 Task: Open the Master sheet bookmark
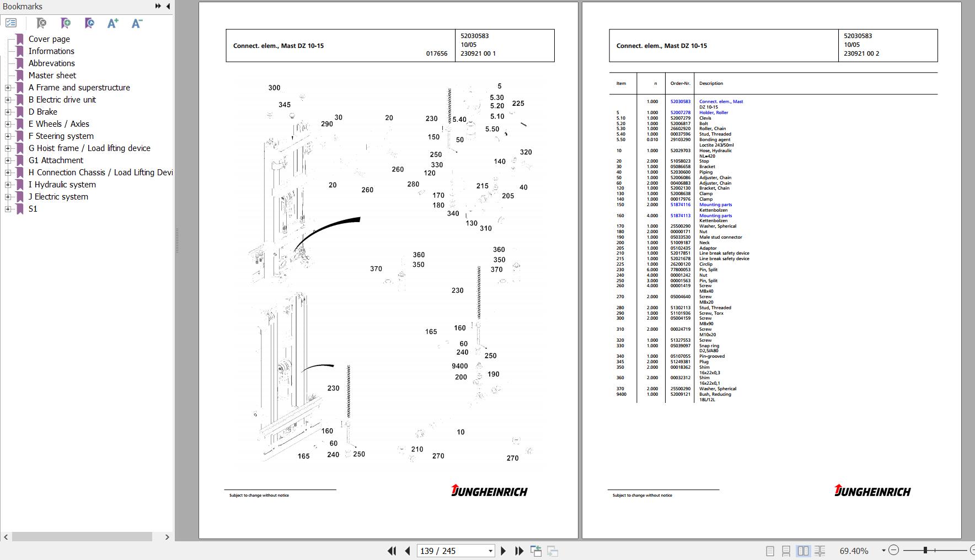tap(52, 76)
